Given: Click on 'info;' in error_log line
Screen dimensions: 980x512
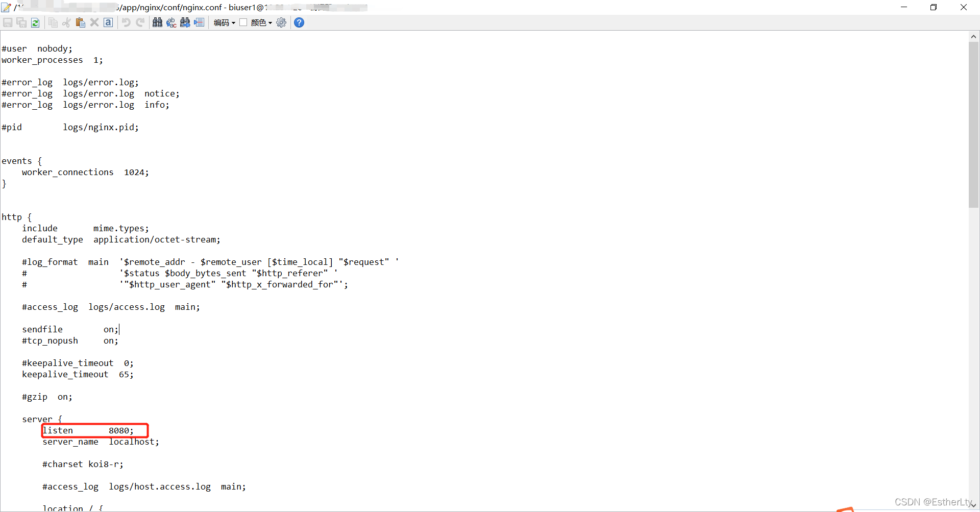Looking at the screenshot, I should pyautogui.click(x=157, y=105).
